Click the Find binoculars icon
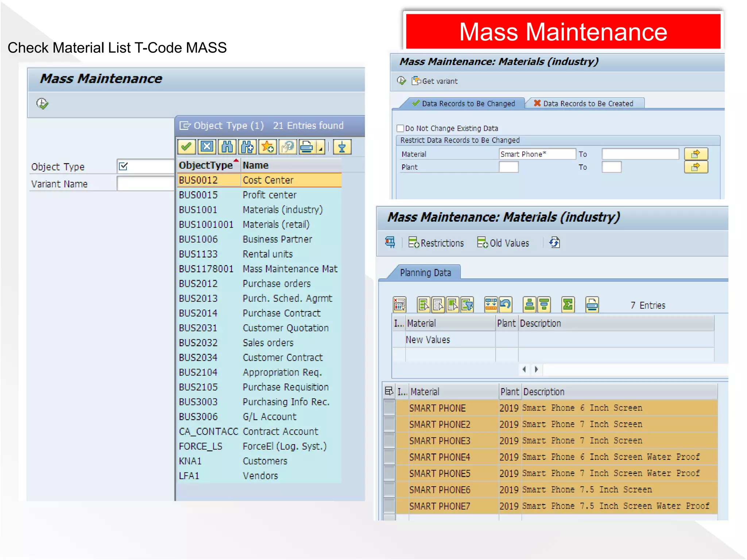The image size is (747, 560). point(227,147)
